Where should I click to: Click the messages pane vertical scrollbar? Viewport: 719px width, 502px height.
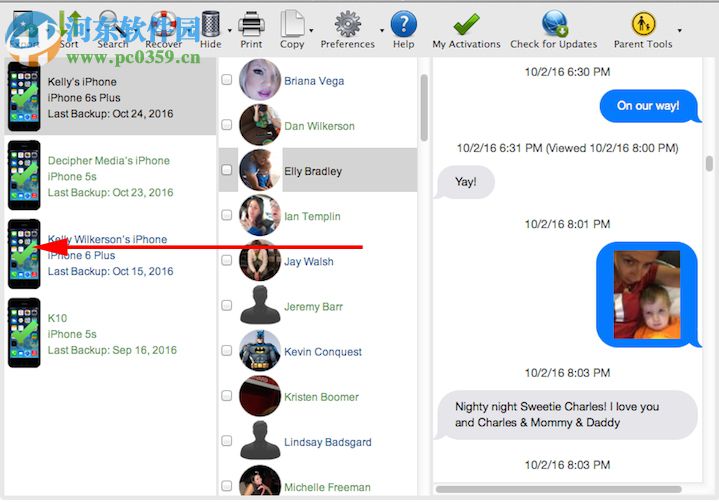(709, 164)
